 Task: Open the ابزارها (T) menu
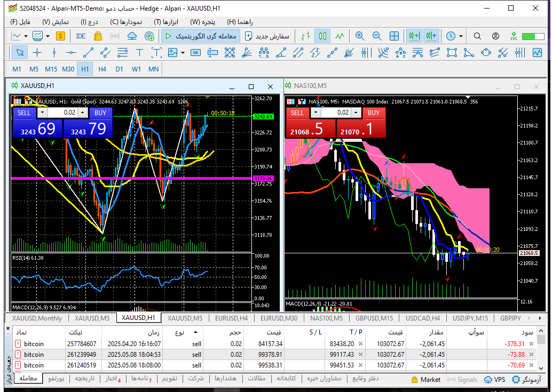click(x=166, y=22)
